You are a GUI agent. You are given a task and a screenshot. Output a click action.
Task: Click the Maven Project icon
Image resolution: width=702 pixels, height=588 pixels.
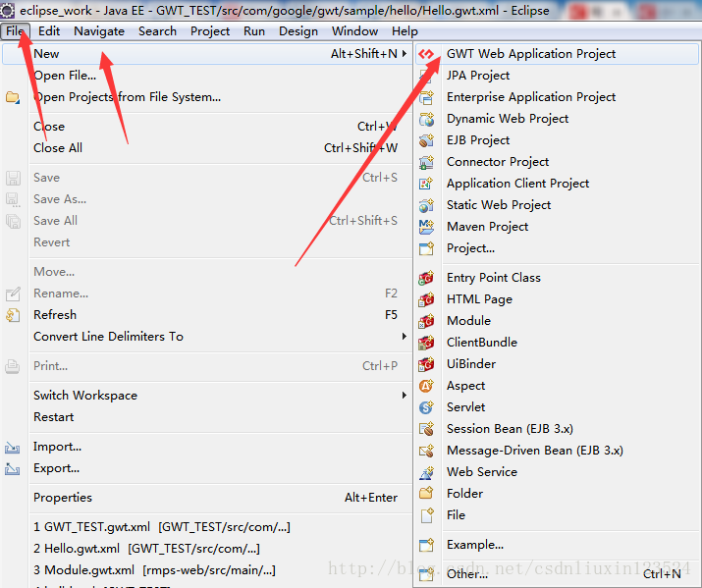click(x=426, y=227)
